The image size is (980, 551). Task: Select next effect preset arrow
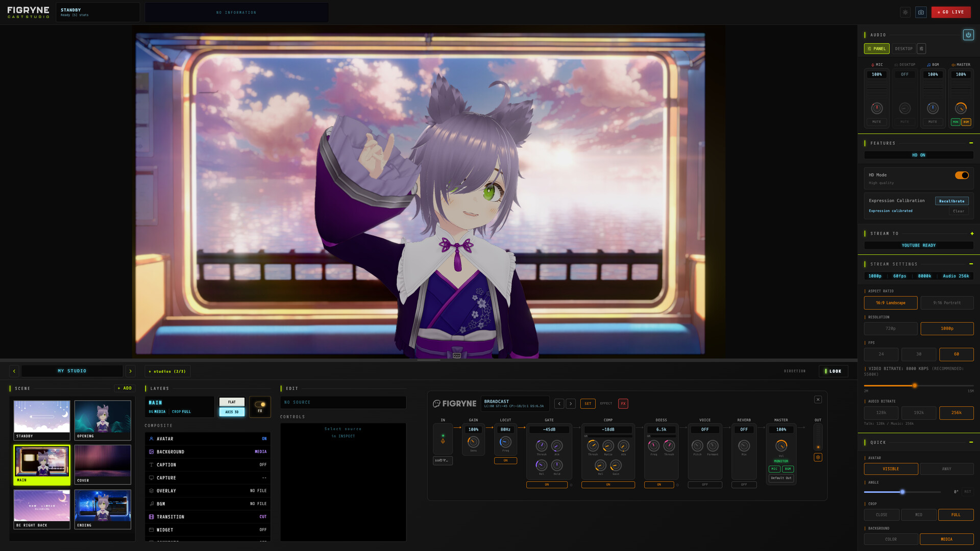pos(571,404)
